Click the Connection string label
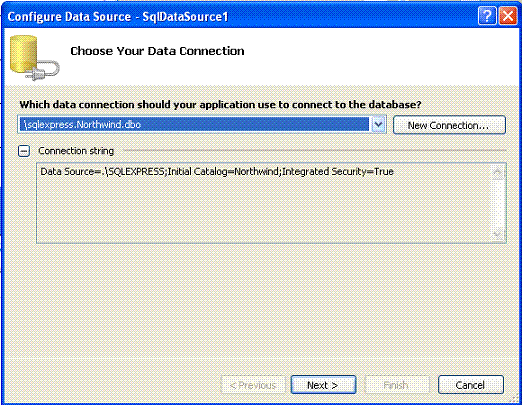The height and width of the screenshot is (405, 522). [x=76, y=151]
